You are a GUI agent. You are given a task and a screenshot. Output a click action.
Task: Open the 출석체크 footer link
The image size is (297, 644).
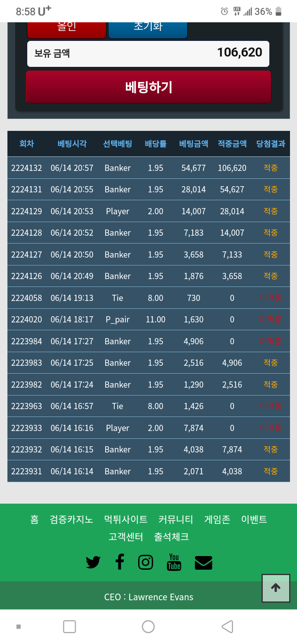pos(172,537)
